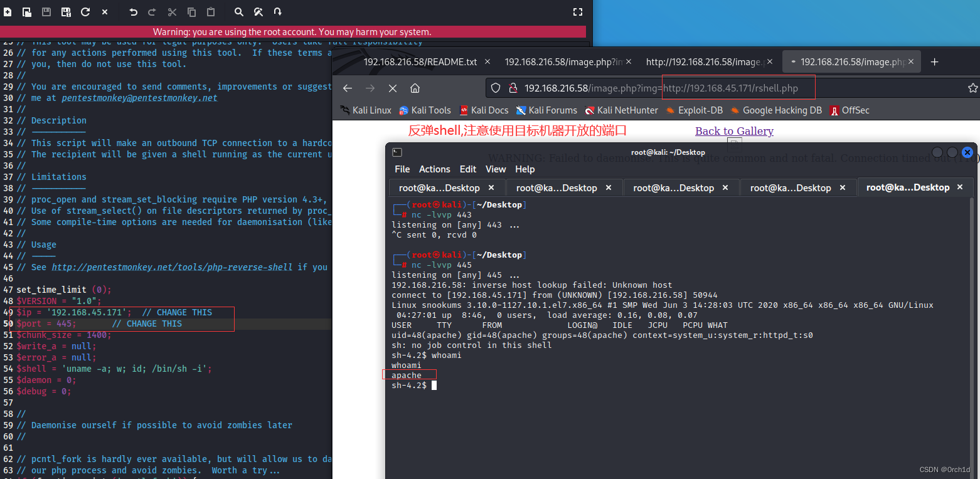The image size is (980, 479).
Task: Open Edit menu in the terminal
Action: point(468,169)
